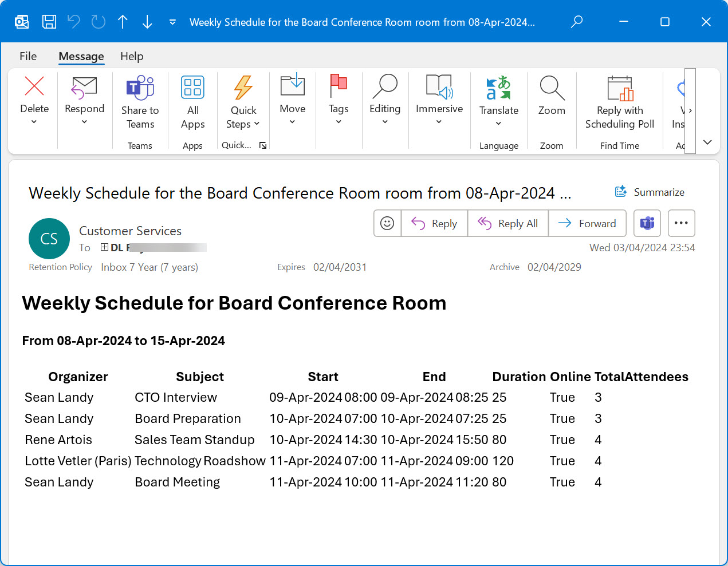Click the search icon in the title bar
Viewport: 728px width, 566px height.
pos(576,21)
